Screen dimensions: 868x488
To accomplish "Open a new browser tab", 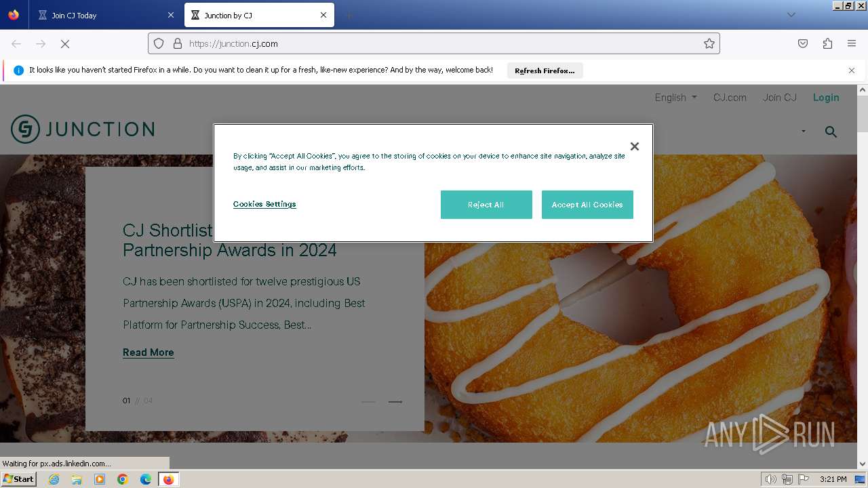I will click(x=349, y=15).
